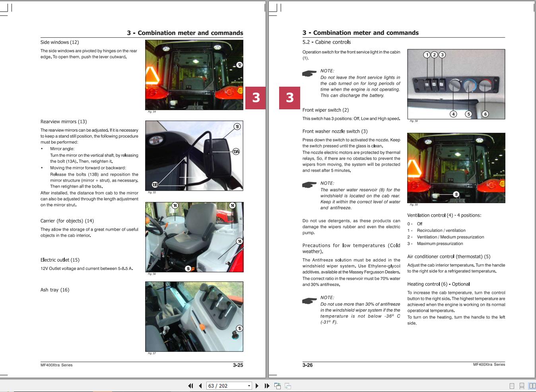Click page number 3-25 in footer
536x392 pixels.
pyautogui.click(x=238, y=365)
